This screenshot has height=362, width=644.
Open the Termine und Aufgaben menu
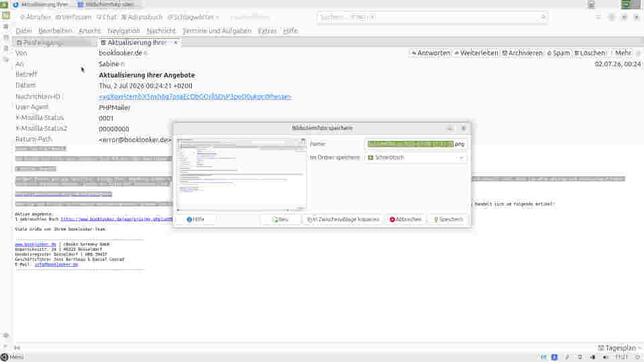[x=217, y=31]
